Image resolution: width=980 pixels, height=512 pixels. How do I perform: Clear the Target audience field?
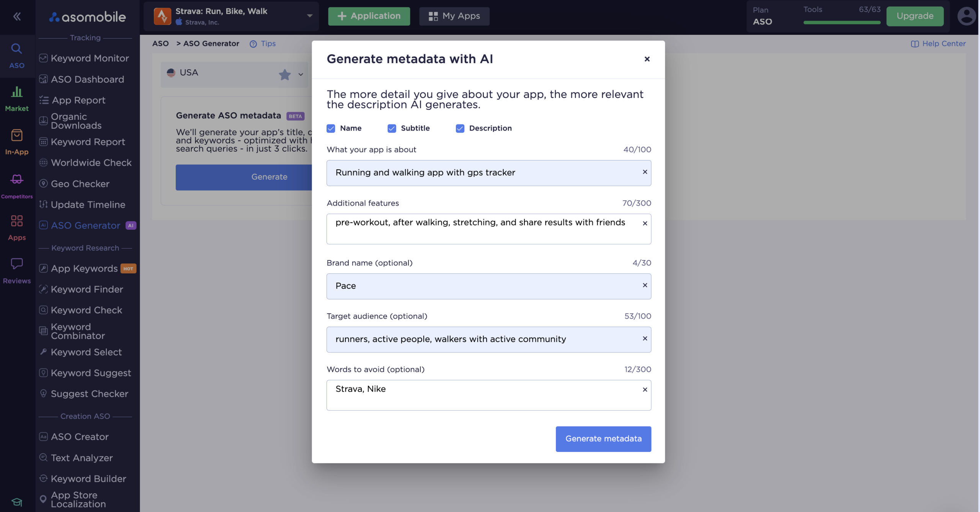[645, 339]
